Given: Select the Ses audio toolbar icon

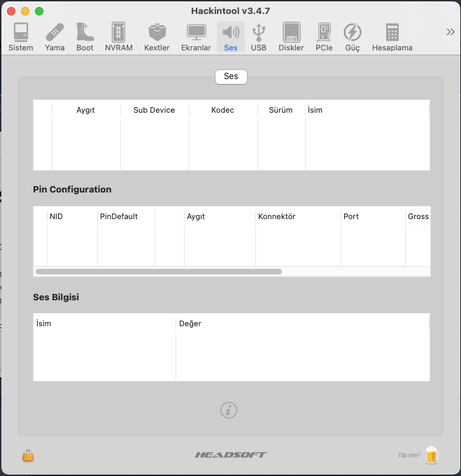Looking at the screenshot, I should pyautogui.click(x=231, y=36).
